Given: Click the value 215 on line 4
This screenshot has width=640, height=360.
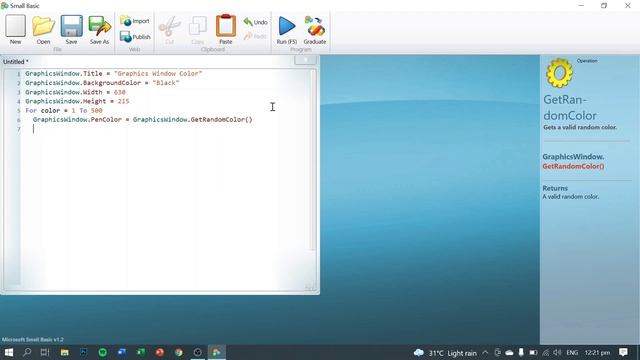Looking at the screenshot, I should pos(123,101).
